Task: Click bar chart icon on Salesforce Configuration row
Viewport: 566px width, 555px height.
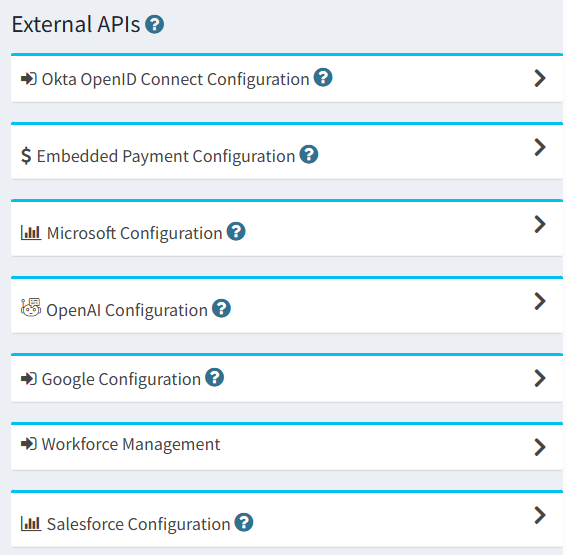Action: (31, 524)
